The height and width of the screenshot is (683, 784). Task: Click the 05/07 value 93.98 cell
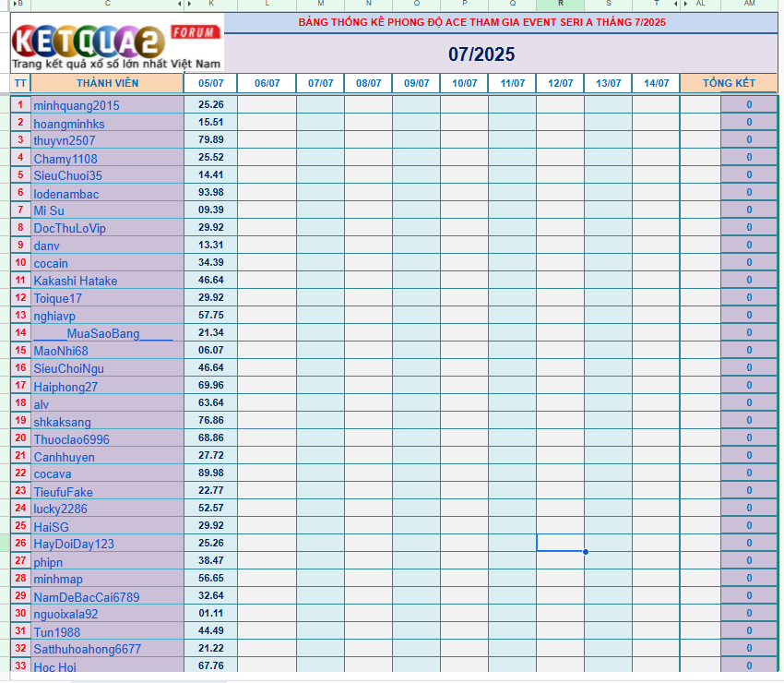[210, 192]
